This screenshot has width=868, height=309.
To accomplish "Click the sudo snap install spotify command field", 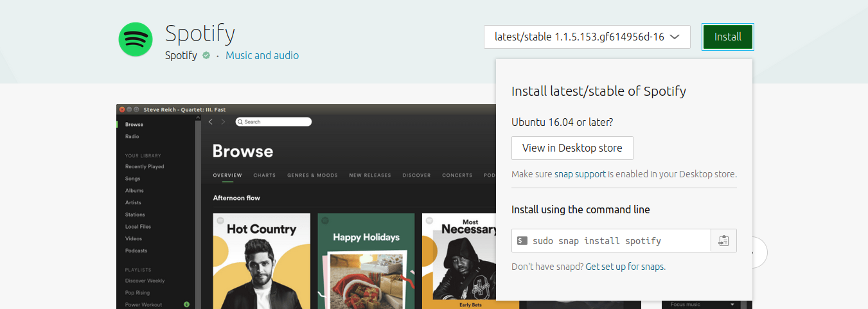I will tap(612, 241).
